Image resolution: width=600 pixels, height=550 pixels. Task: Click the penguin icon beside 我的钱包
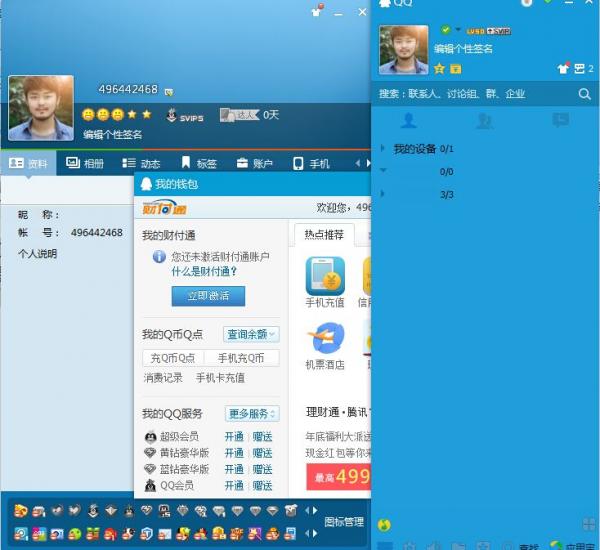[x=146, y=184]
